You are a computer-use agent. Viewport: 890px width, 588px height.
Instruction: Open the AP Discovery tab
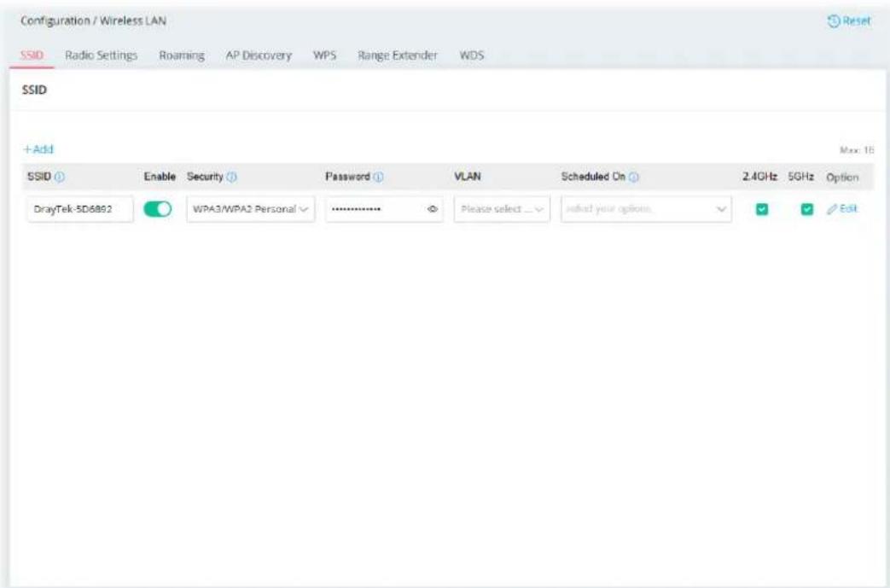[x=259, y=55]
